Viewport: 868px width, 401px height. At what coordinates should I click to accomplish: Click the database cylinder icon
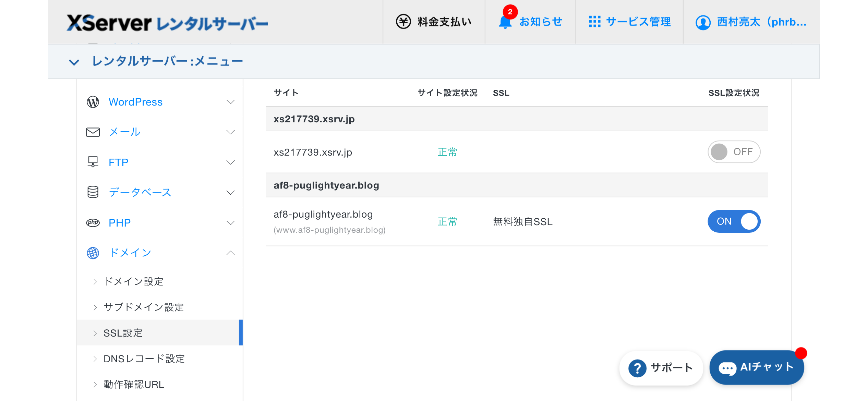click(x=93, y=192)
